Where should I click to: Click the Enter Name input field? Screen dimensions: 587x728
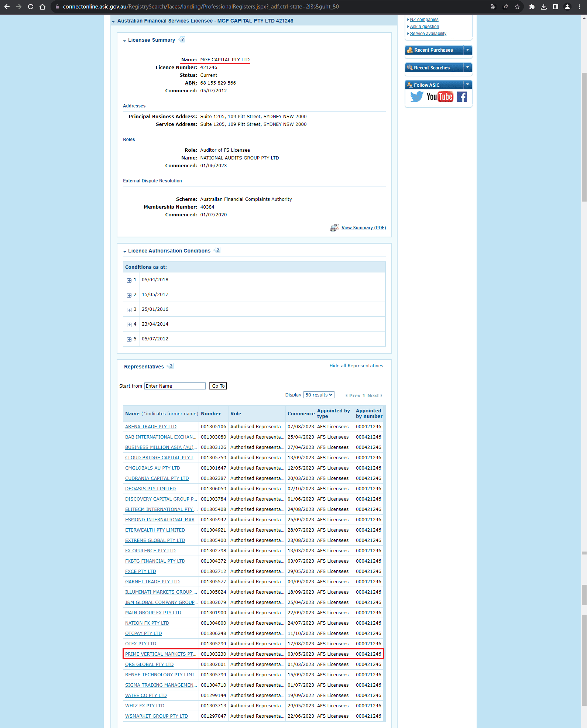tap(175, 386)
